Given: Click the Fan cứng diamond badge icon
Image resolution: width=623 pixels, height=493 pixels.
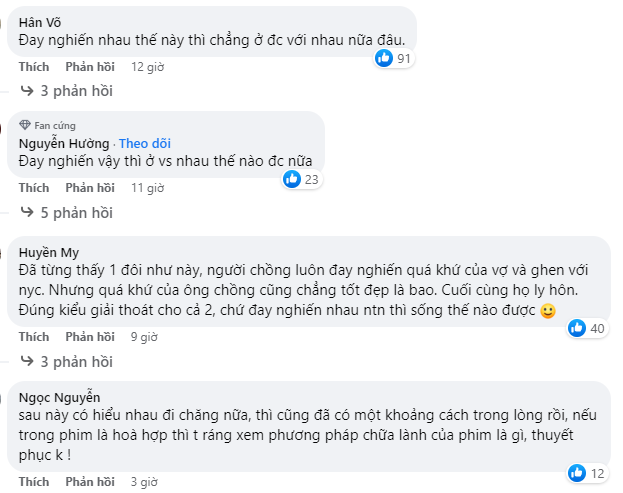Looking at the screenshot, I should (x=25, y=126).
